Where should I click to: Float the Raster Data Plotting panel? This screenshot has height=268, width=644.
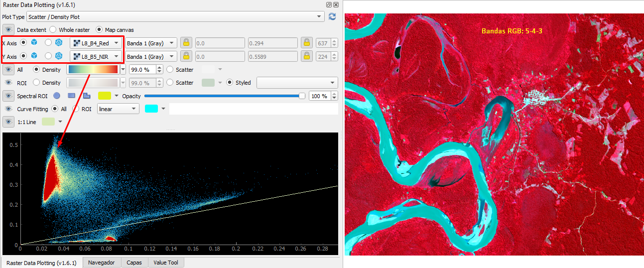pyautogui.click(x=329, y=4)
